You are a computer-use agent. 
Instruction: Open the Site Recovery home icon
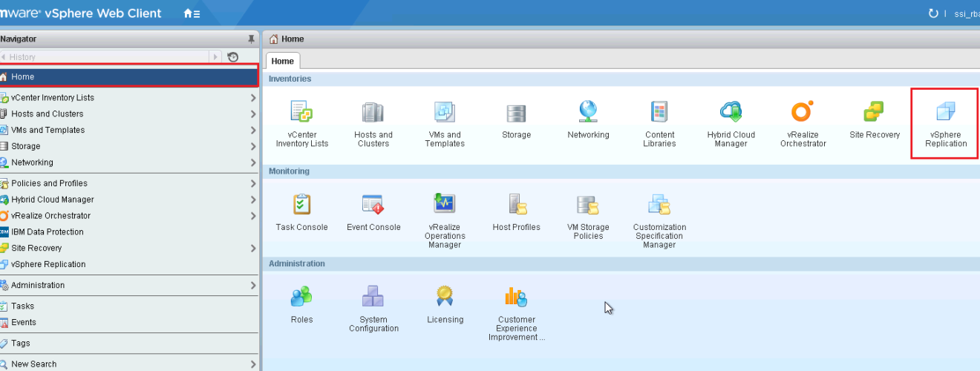pyautogui.click(x=874, y=112)
